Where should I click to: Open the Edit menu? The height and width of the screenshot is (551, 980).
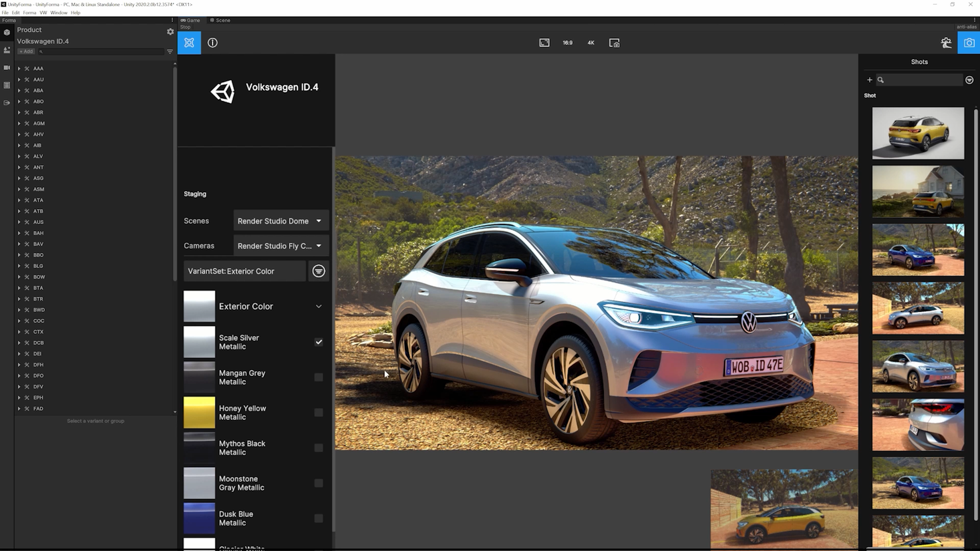point(15,13)
